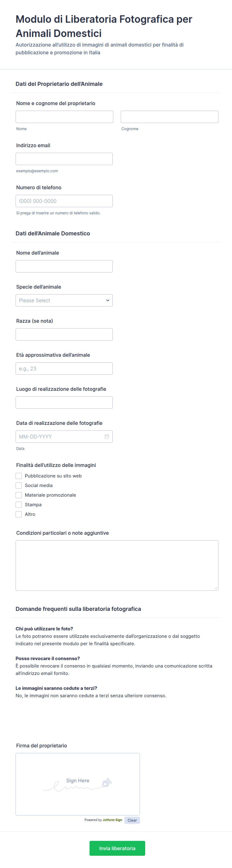The image size is (232, 868).
Task: Clear the signature with Clear button
Action: click(132, 820)
